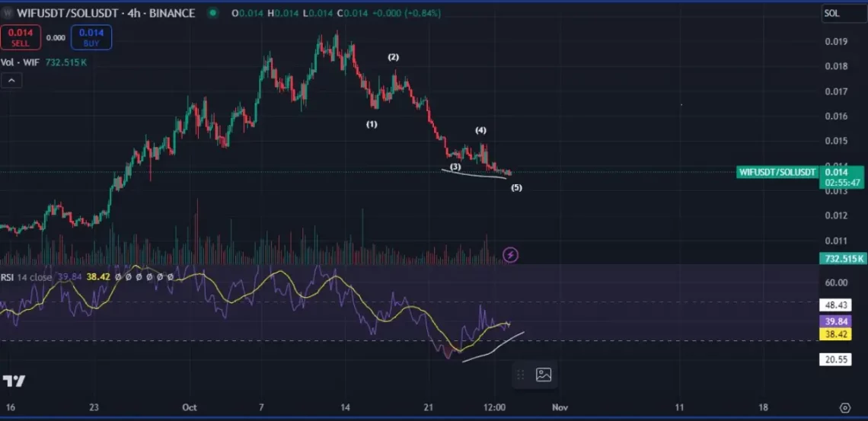Click the yellow 38.42 RSI MA label
The width and height of the screenshot is (868, 421).
tap(835, 334)
